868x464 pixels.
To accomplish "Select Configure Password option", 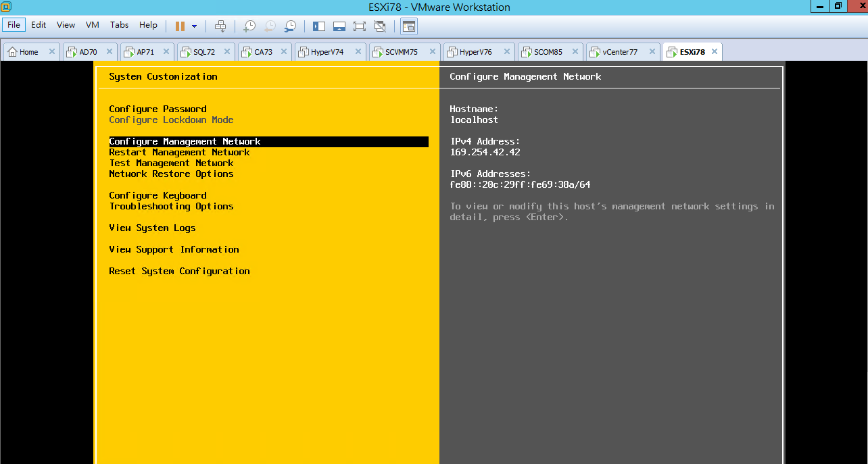I will pos(158,109).
